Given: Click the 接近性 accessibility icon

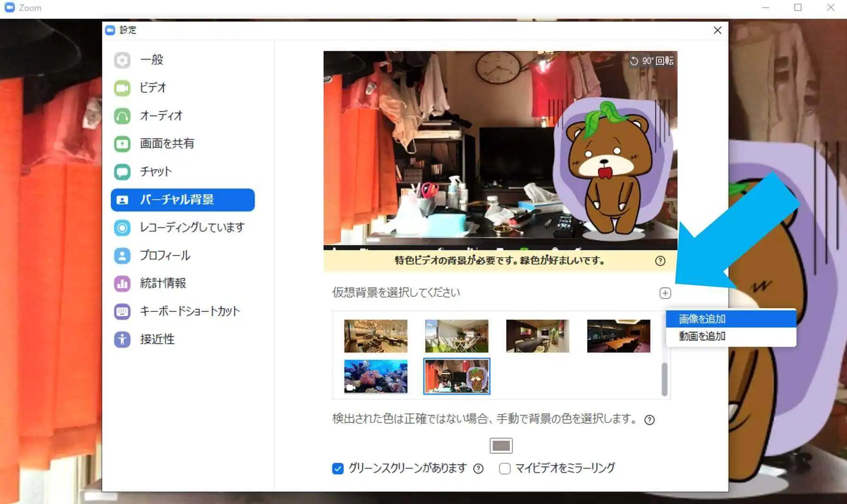Looking at the screenshot, I should [x=122, y=339].
